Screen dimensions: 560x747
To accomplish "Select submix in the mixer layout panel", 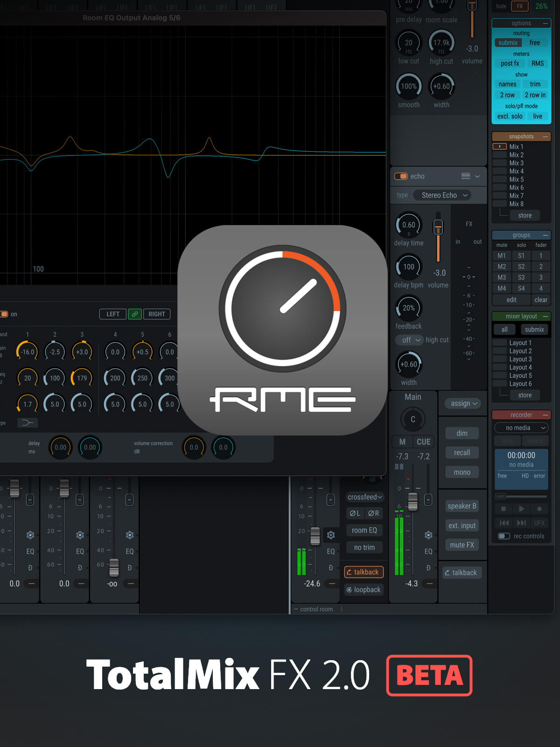I will pyautogui.click(x=534, y=329).
